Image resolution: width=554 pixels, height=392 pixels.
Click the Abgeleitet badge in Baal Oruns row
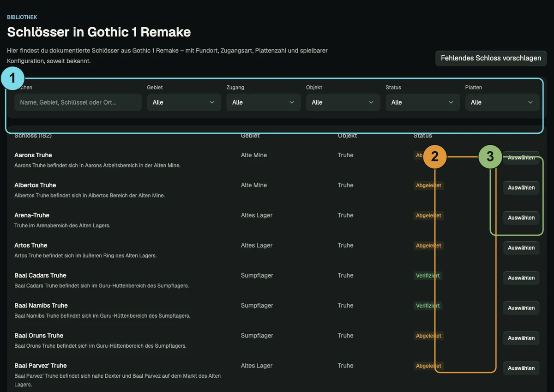(428, 336)
